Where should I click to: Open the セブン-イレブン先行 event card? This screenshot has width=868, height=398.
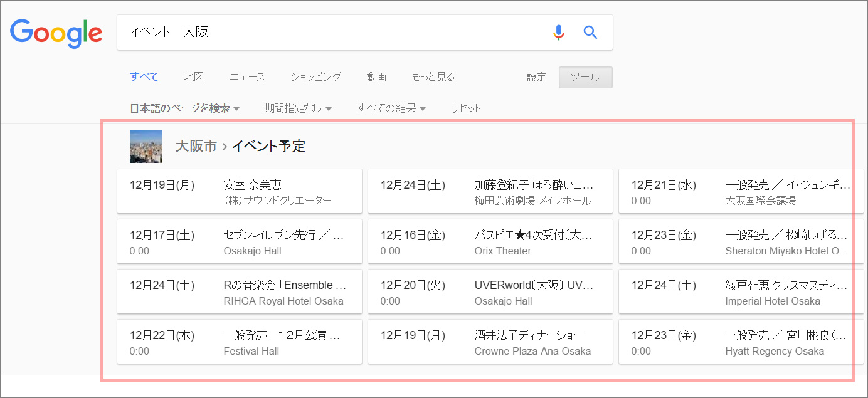240,241
